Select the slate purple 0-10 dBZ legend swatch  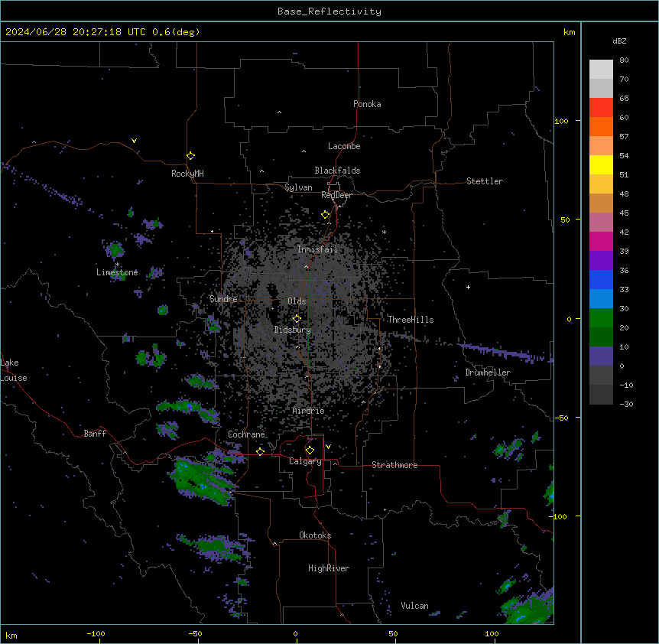click(601, 356)
